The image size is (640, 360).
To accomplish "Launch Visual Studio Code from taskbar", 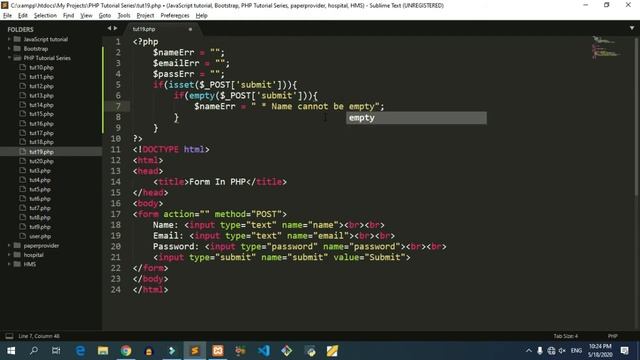I will 264,351.
